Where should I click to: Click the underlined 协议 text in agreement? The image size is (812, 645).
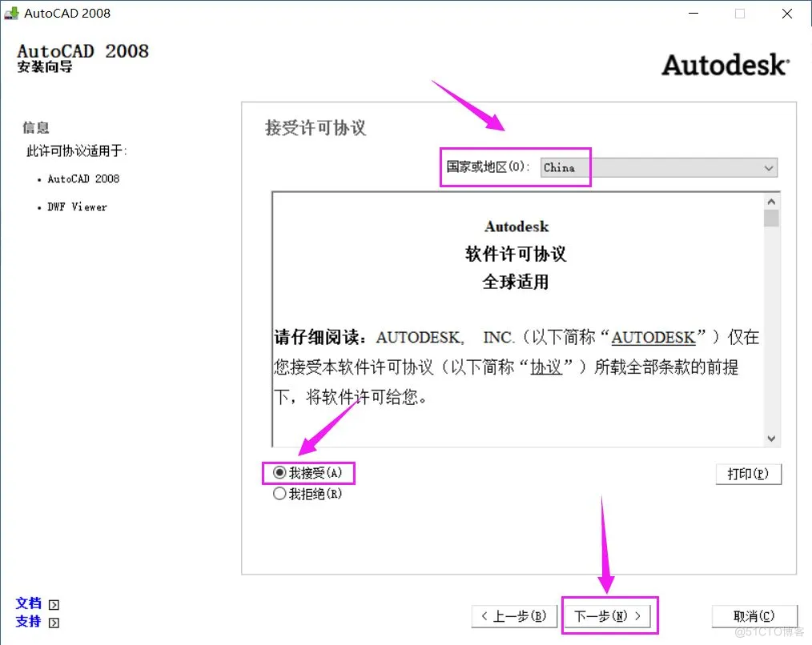coord(546,367)
